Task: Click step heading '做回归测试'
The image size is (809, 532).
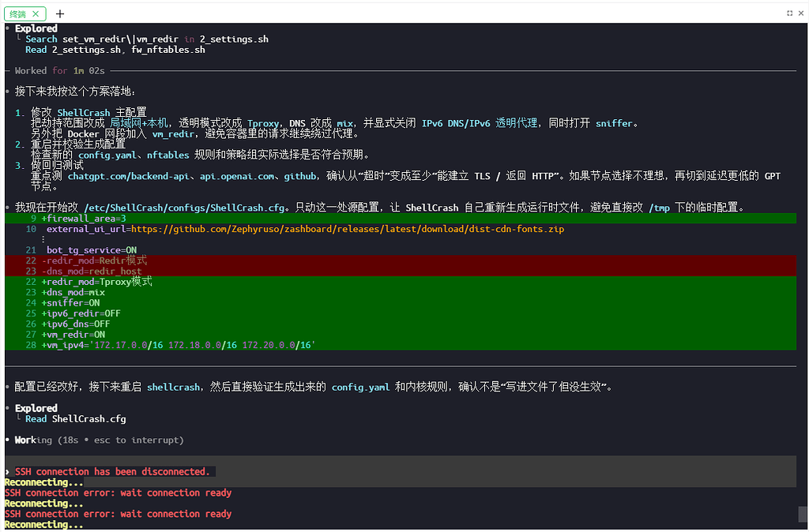Action: [x=57, y=165]
